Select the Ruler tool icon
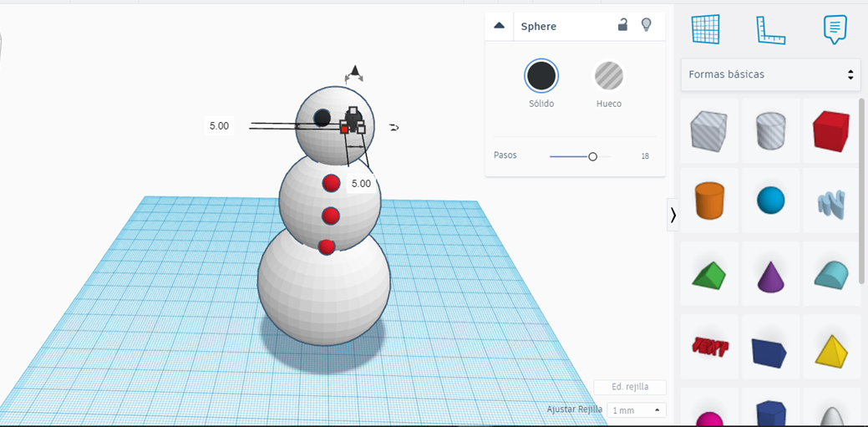Image resolution: width=868 pixels, height=427 pixels. (770, 30)
